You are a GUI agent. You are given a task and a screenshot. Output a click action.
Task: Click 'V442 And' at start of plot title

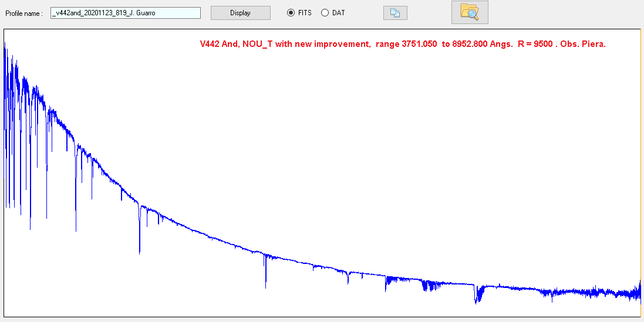(217, 44)
